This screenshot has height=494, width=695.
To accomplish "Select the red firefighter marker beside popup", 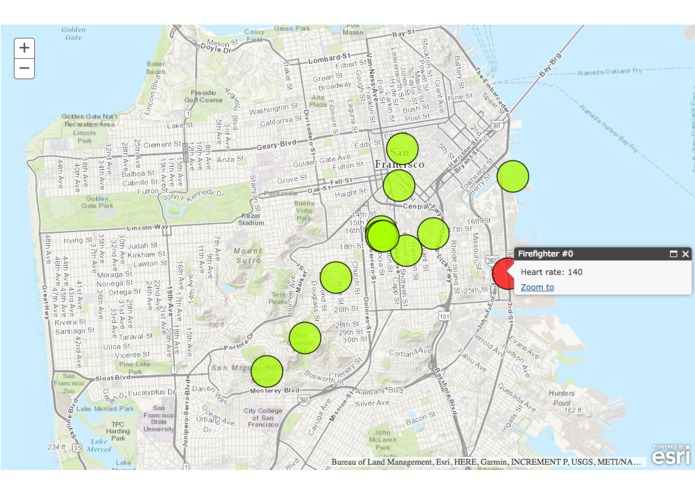I will [x=503, y=273].
